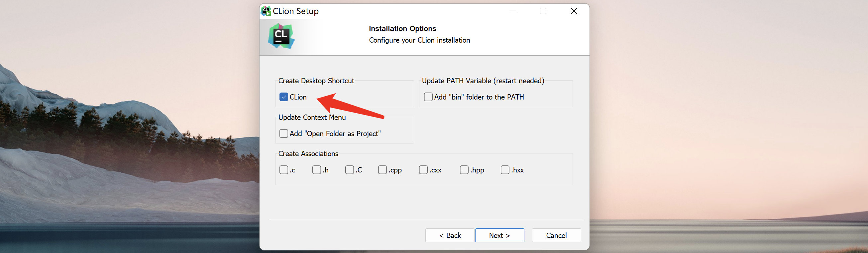868x253 pixels.
Task: Click the Installation Options heading
Action: (402, 29)
